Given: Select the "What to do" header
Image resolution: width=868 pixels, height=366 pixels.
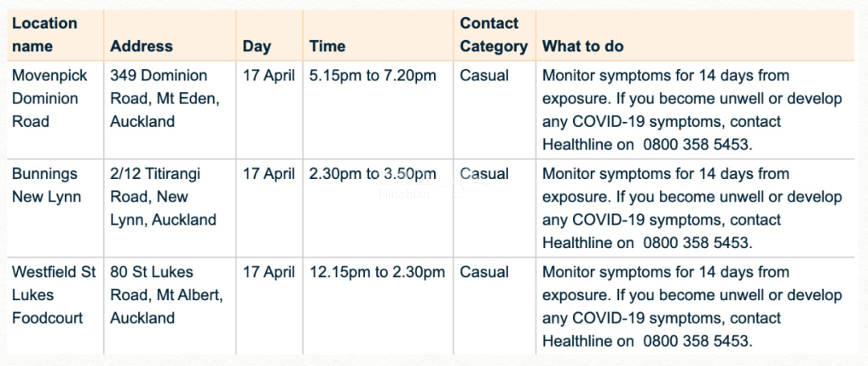Looking at the screenshot, I should coord(583,47).
